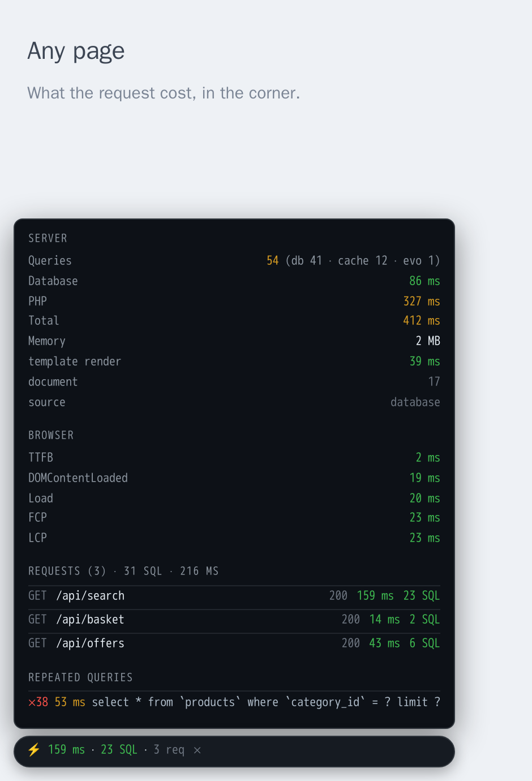
Task: Click the '23 SQL' count for /api/search
Action: 422,596
